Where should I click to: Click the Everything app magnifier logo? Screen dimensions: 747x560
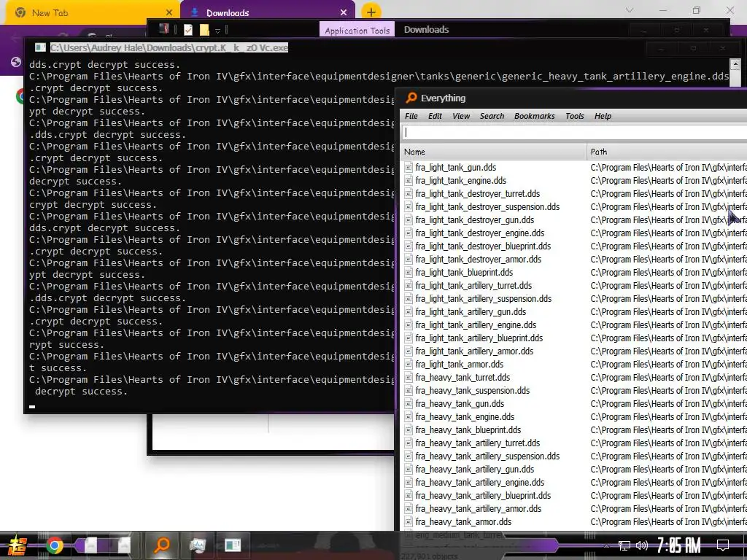pyautogui.click(x=411, y=98)
